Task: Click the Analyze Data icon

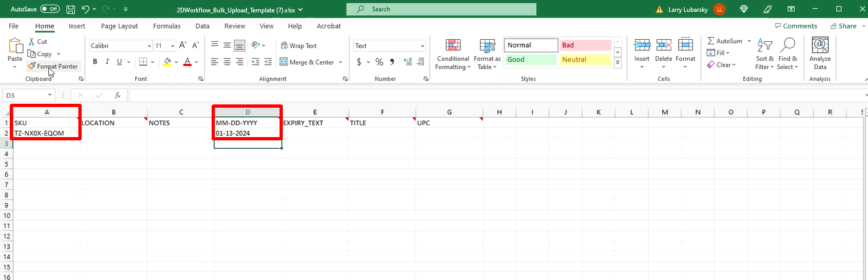Action: (x=820, y=46)
